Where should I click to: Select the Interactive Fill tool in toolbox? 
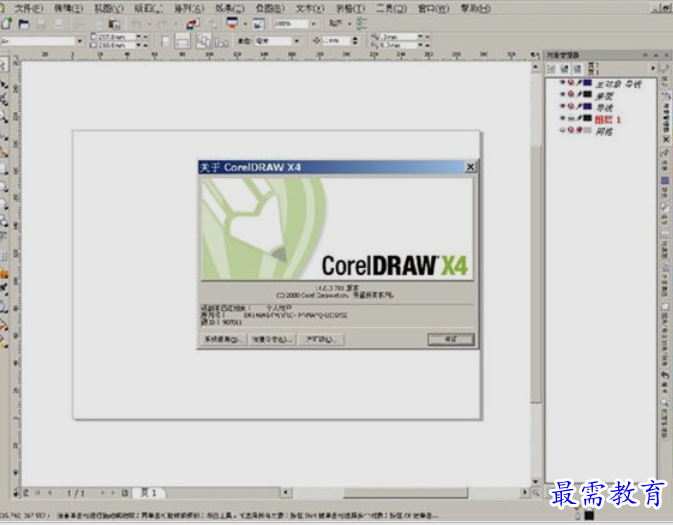pyautogui.click(x=4, y=342)
